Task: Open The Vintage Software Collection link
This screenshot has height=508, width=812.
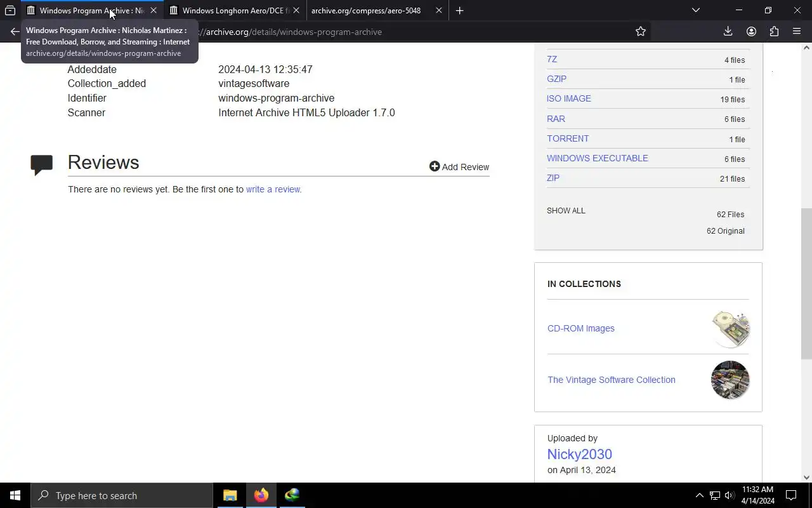Action: pos(612,380)
